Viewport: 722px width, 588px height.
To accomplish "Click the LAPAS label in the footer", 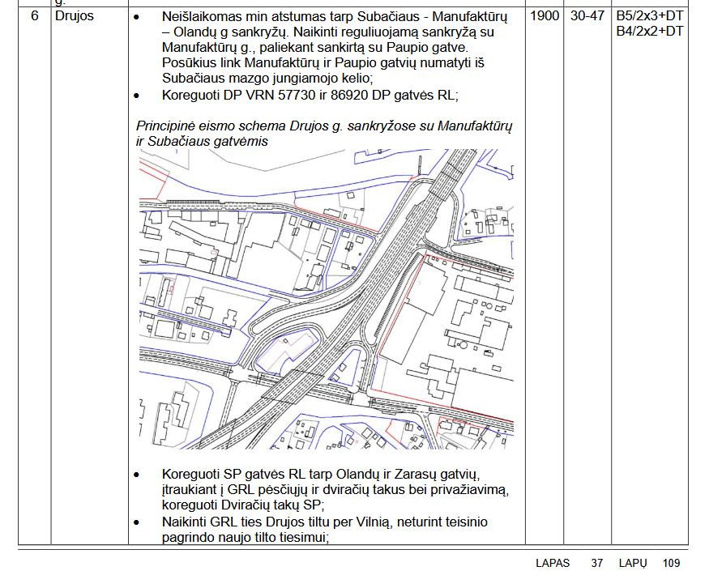I will click(x=553, y=564).
